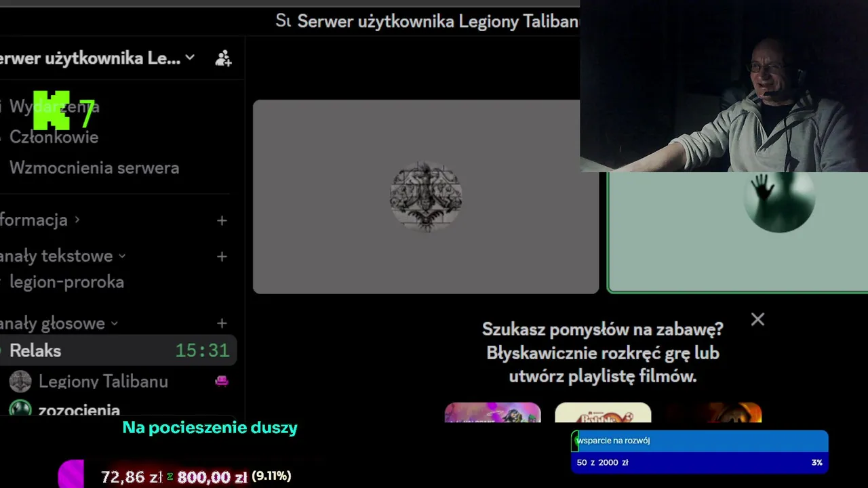
Task: Open the second beige activity thumbnail
Action: 603,412
